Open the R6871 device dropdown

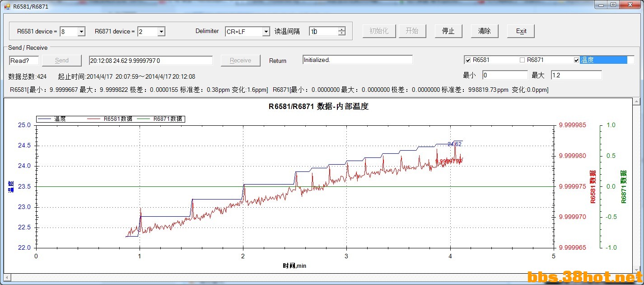click(x=161, y=32)
